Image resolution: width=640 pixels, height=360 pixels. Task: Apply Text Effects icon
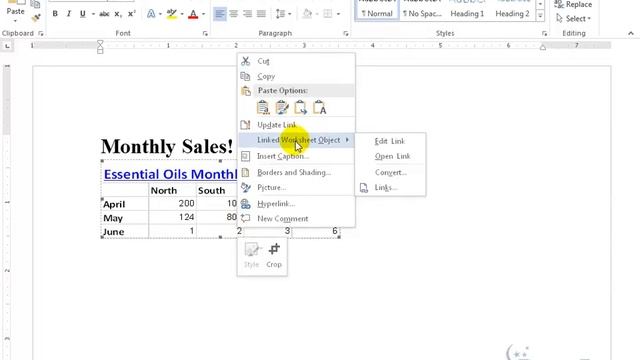click(x=151, y=14)
